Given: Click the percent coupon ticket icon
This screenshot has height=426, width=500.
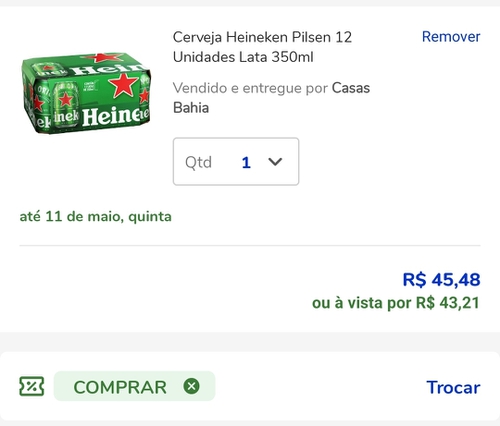Looking at the screenshot, I should click(x=32, y=386).
